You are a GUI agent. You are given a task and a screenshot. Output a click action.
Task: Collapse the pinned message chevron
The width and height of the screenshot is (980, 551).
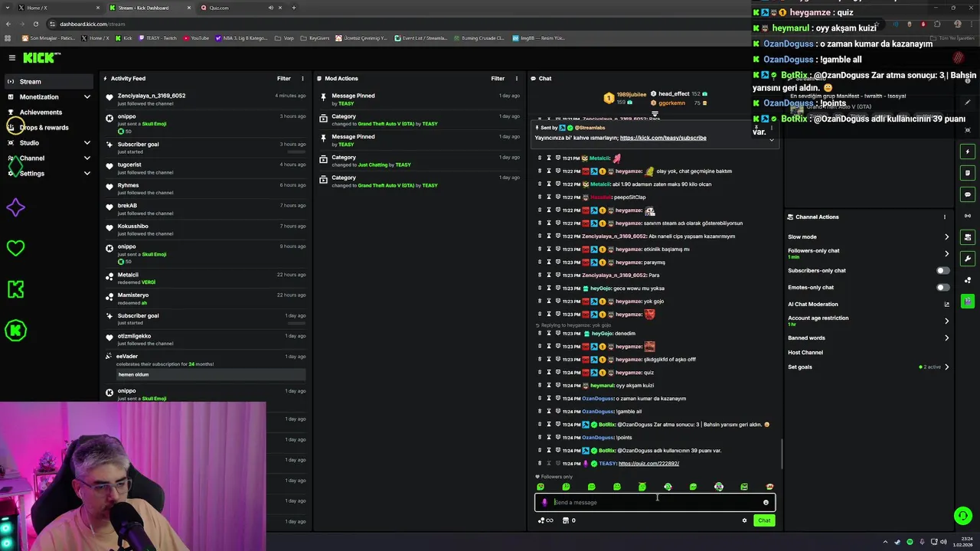[x=771, y=140]
